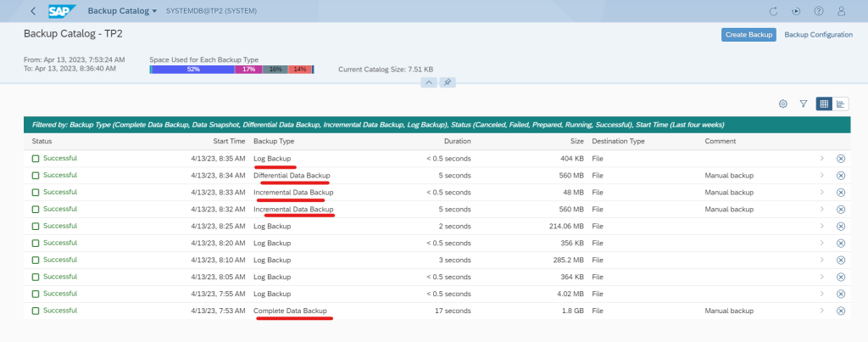This screenshot has width=868, height=342.
Task: Click the Size column header
Action: click(577, 142)
